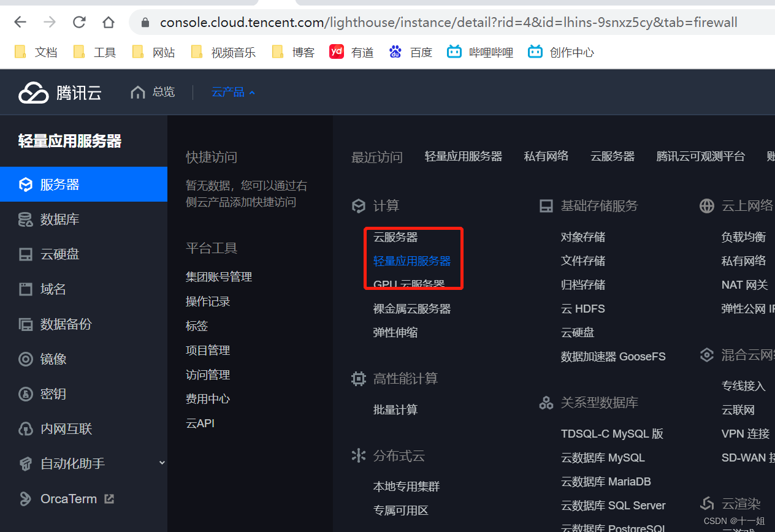Open the 工具 bookmark folder
The width and height of the screenshot is (775, 532).
(x=95, y=52)
